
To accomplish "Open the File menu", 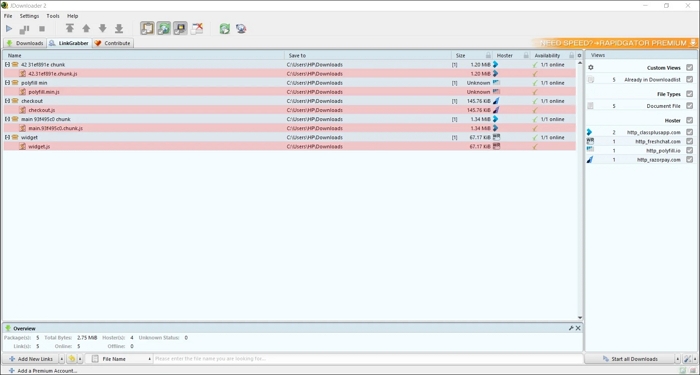I will pyautogui.click(x=8, y=16).
